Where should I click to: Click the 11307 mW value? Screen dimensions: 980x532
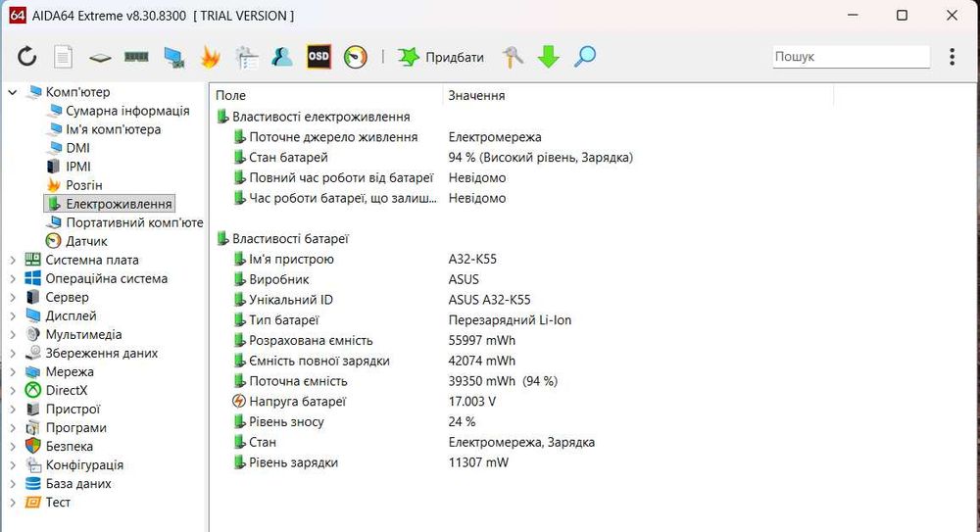(x=478, y=462)
